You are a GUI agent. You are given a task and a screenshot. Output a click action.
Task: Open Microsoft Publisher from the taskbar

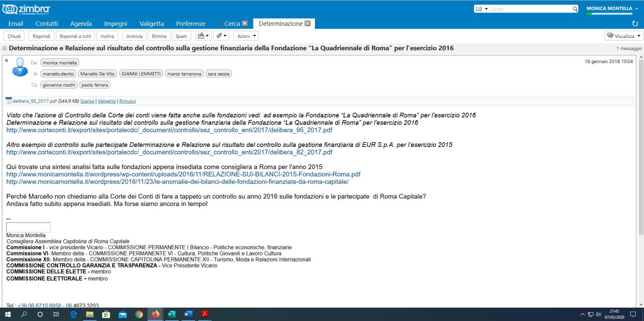(x=172, y=314)
